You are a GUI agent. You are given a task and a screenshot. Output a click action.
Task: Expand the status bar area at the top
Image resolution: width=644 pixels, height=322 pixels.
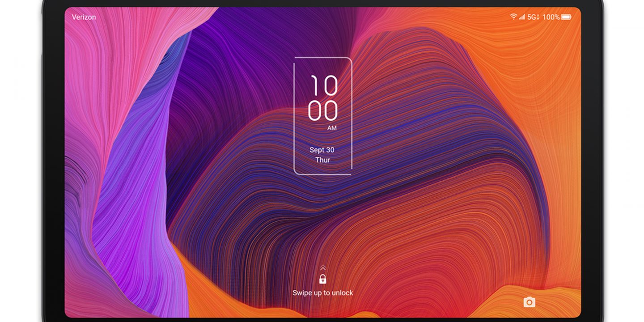click(x=322, y=17)
